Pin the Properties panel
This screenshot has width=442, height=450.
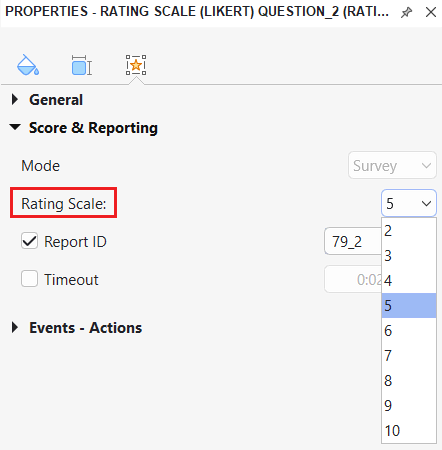[x=406, y=13]
